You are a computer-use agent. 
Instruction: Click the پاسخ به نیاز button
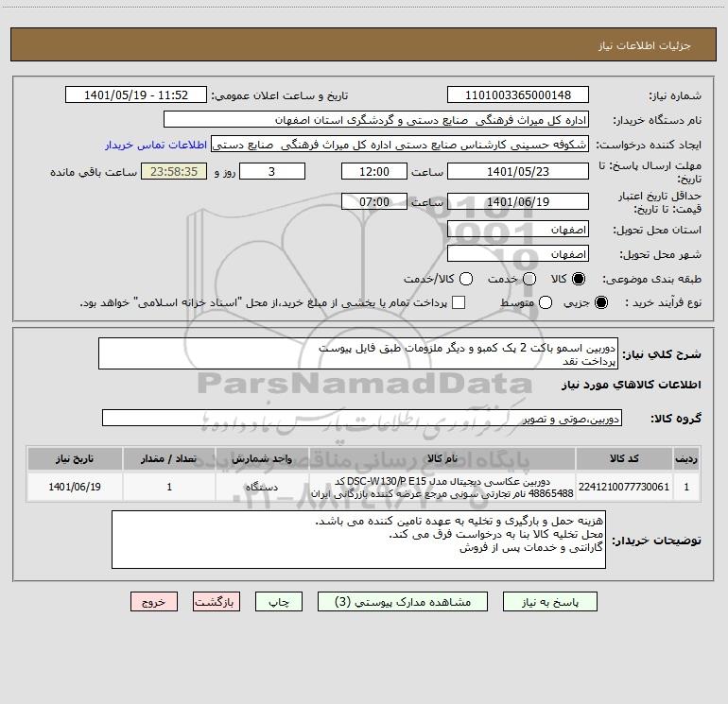pos(550,602)
